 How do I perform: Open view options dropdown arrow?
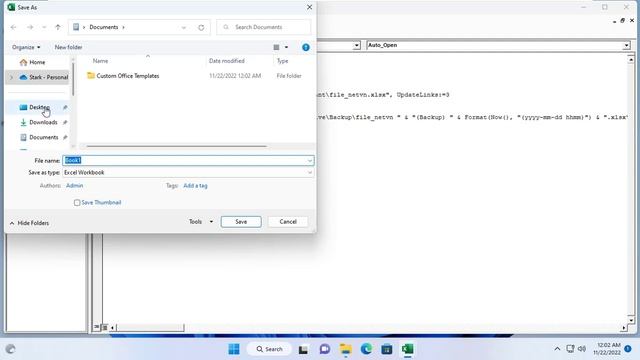pos(287,47)
